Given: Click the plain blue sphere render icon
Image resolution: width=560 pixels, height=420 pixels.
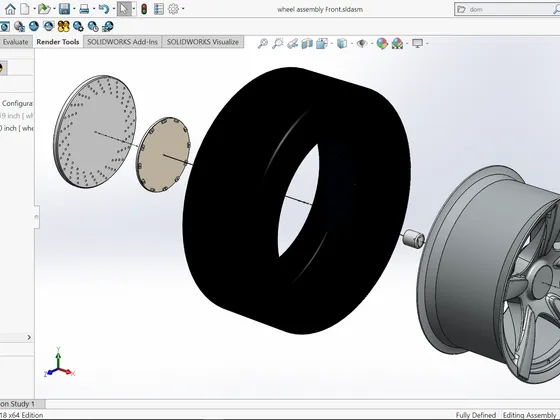Looking at the screenshot, I should pos(34,26).
